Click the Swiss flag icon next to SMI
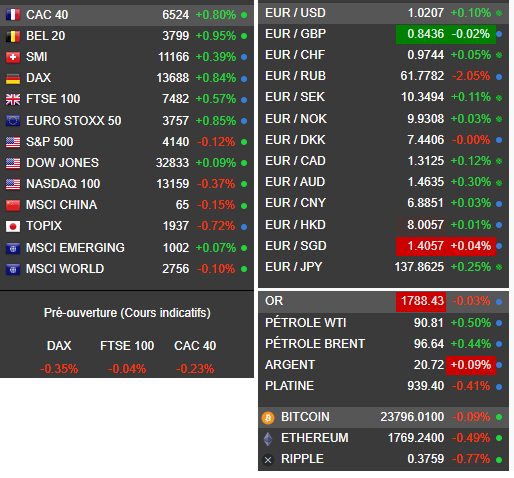The width and height of the screenshot is (514, 478). coord(13,57)
